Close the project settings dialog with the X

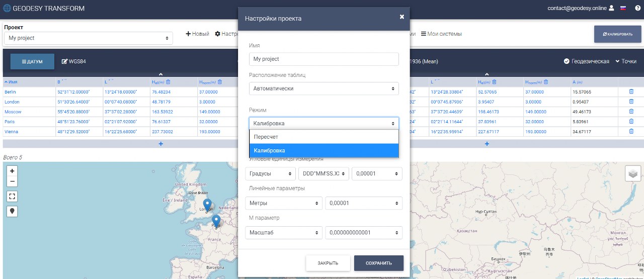point(402,17)
